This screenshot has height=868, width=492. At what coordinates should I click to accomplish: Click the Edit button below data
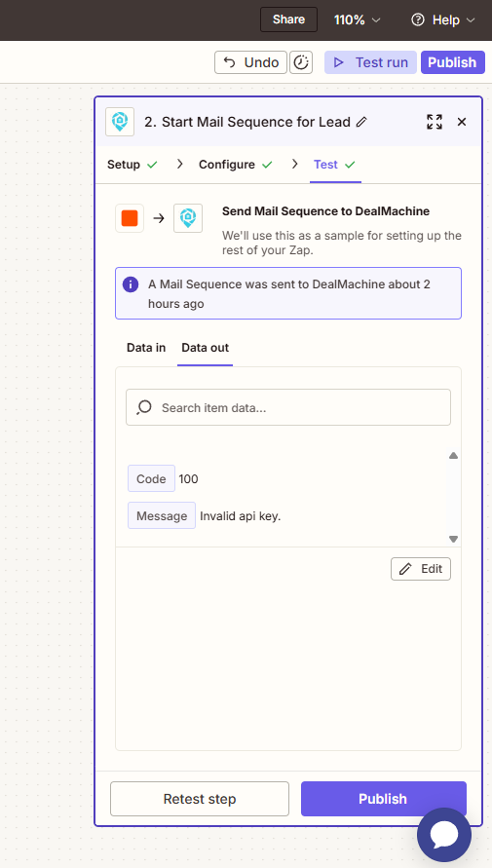[421, 569]
